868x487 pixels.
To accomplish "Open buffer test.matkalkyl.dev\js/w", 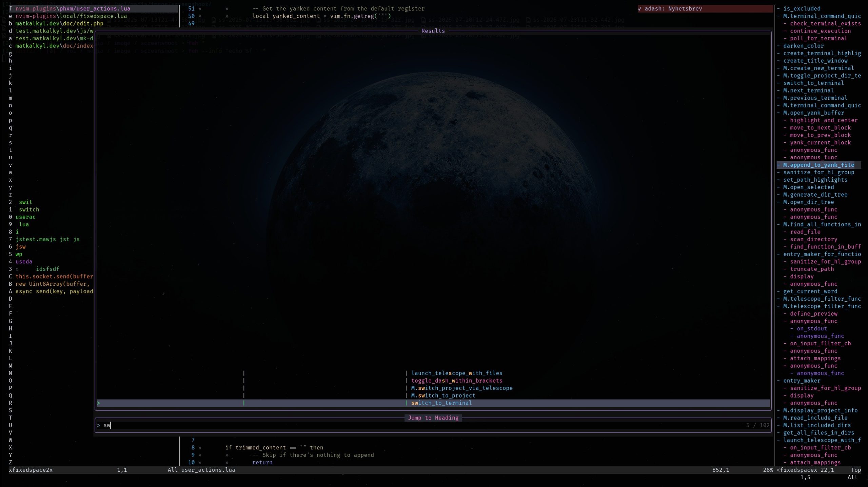I will coord(54,31).
